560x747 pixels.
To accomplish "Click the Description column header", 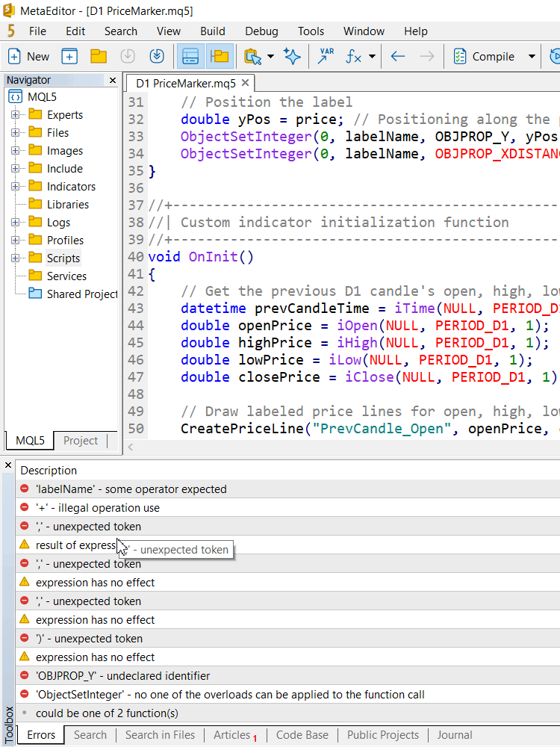I will 49,470.
